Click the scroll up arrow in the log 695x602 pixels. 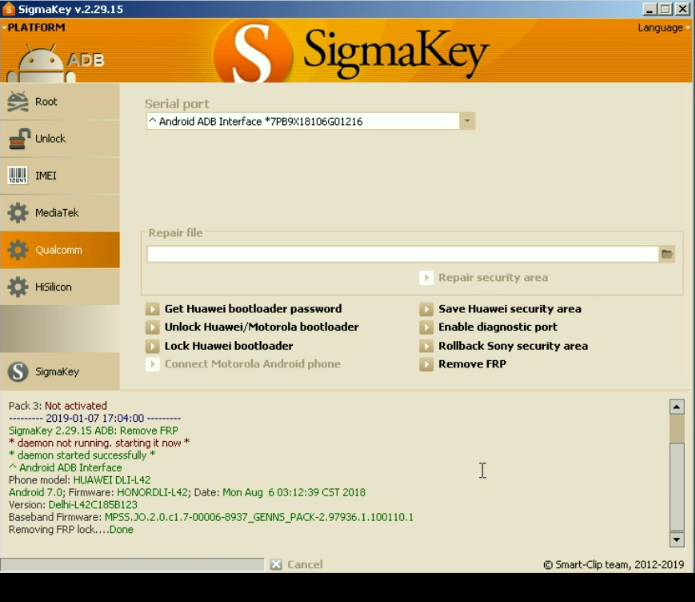(x=676, y=407)
